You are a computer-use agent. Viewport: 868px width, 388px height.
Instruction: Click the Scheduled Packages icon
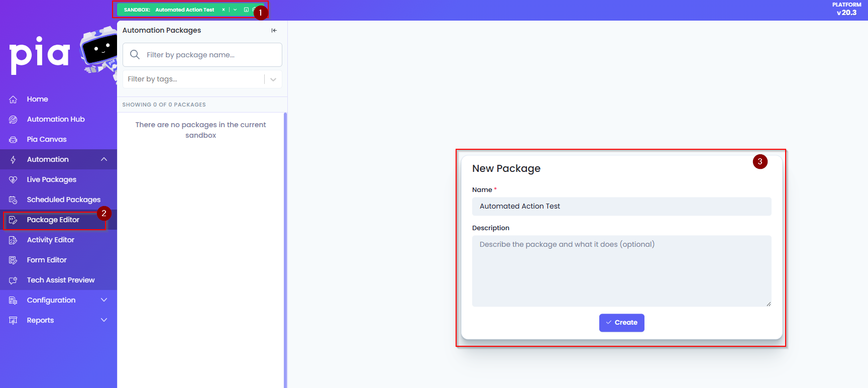click(14, 200)
